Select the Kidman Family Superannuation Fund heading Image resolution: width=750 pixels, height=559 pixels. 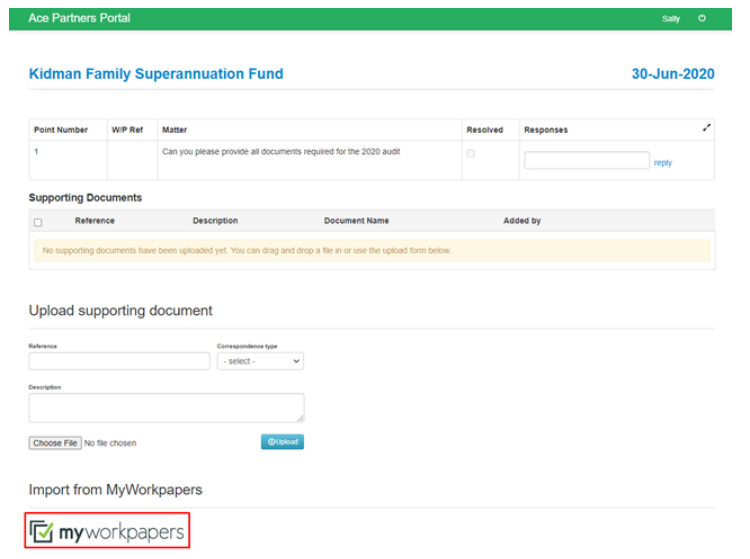pos(156,74)
